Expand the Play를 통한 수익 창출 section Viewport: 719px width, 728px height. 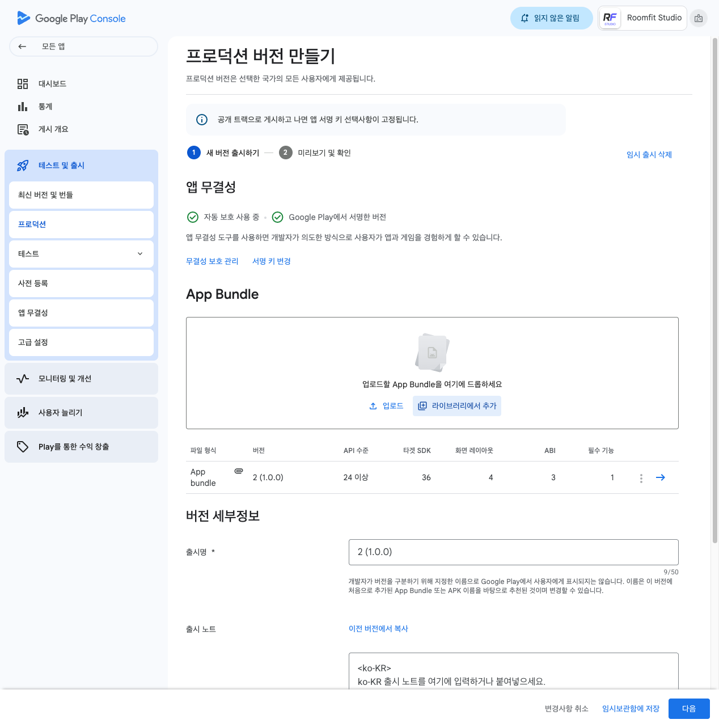tap(81, 447)
